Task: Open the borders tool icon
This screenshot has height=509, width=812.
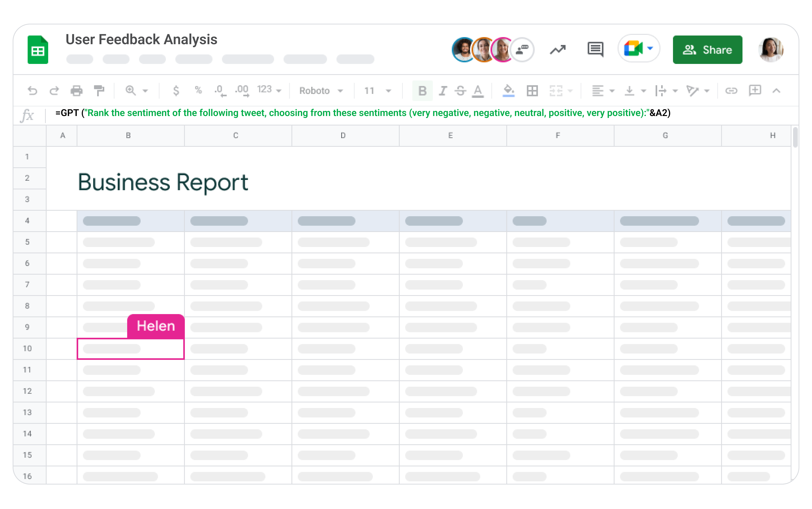Action: pos(532,91)
